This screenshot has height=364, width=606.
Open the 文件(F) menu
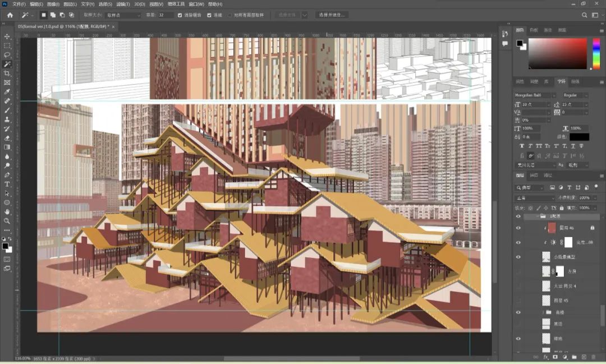click(19, 4)
